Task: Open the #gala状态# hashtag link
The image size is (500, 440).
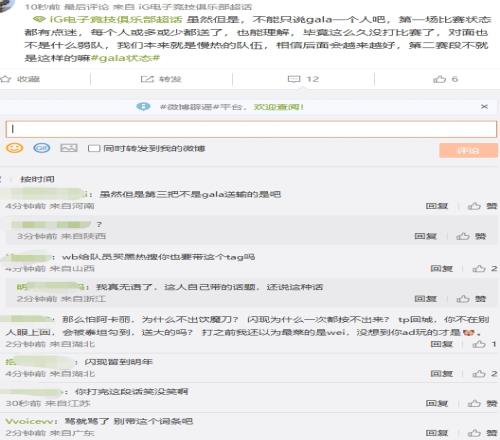Action: pos(125,58)
